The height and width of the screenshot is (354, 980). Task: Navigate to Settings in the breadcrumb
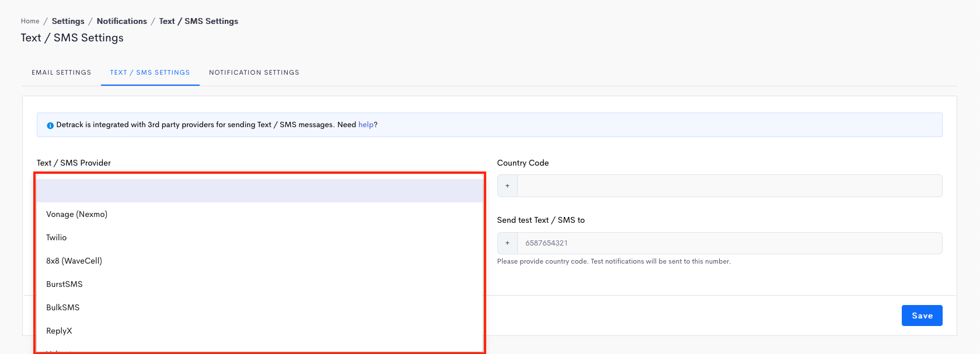point(68,21)
